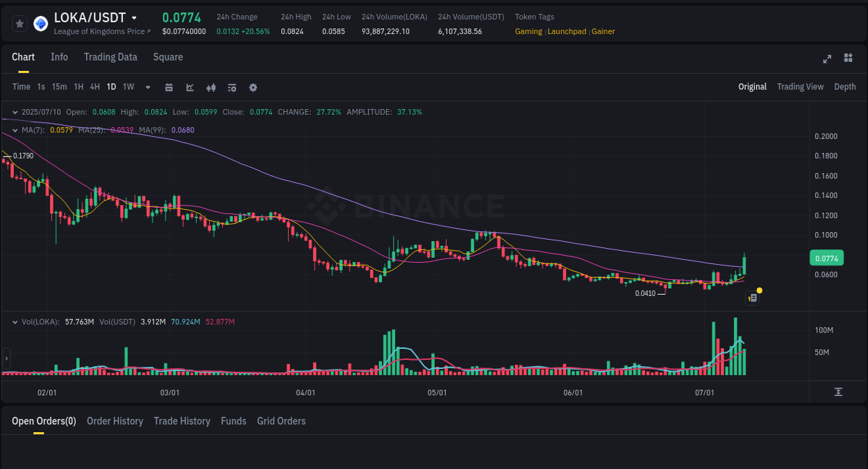This screenshot has height=469, width=868.
Task: Expand the extra timeframes dropdown arrow
Action: (x=147, y=87)
